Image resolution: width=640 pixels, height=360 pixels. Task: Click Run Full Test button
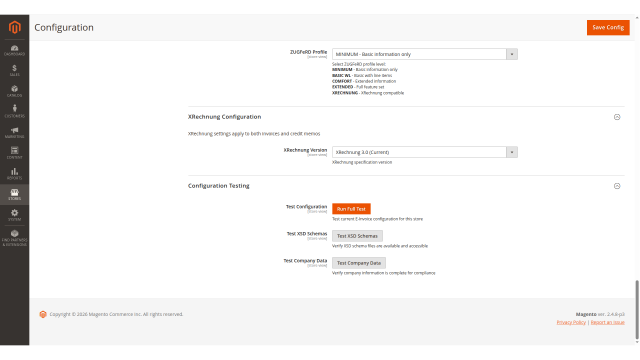351,209
